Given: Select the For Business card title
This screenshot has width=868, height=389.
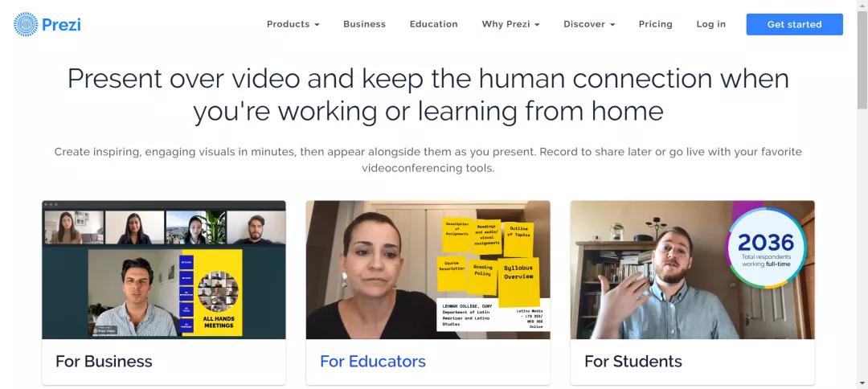Looking at the screenshot, I should [104, 362].
